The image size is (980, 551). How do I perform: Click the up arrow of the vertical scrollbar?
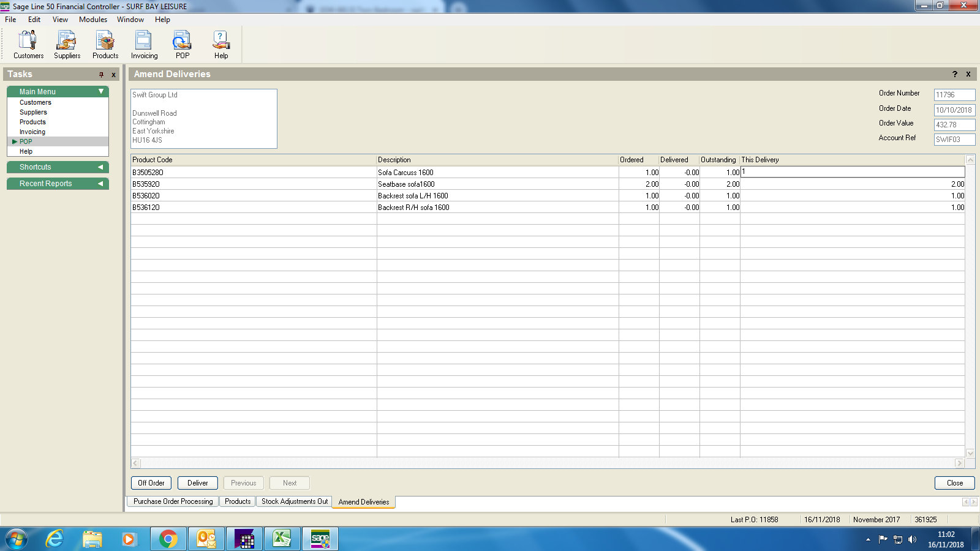click(x=970, y=159)
